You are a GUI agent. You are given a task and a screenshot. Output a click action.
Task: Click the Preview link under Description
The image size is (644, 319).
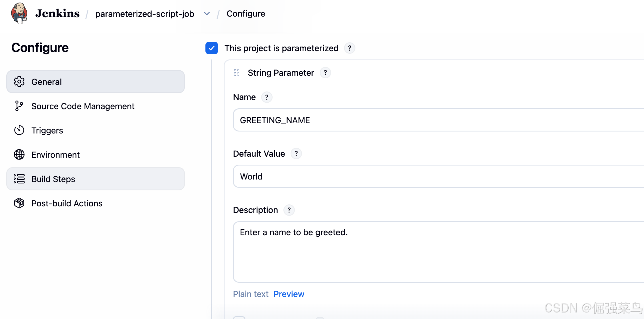point(289,294)
